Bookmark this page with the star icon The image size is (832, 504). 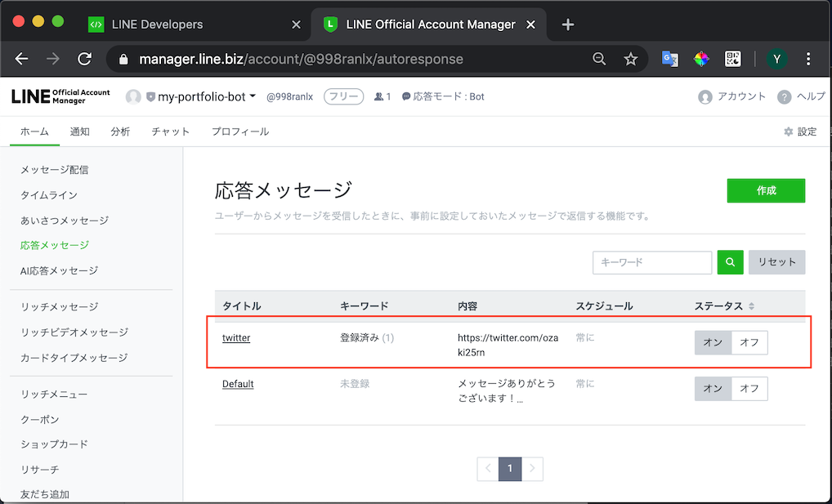pos(630,59)
